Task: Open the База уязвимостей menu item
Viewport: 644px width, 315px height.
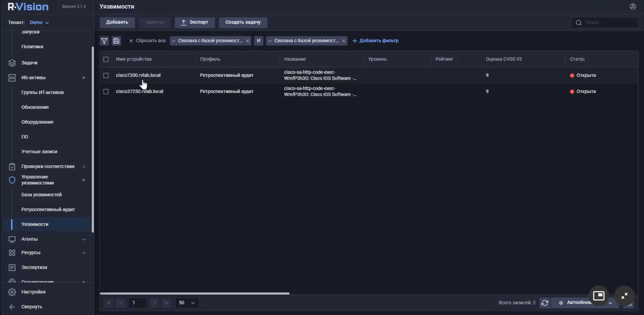Action: tap(41, 195)
